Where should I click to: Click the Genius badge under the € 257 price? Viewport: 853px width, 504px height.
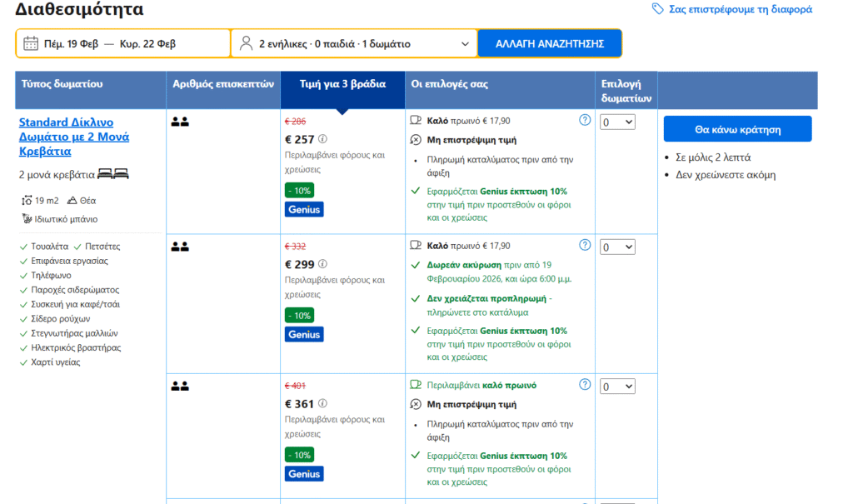(x=304, y=209)
